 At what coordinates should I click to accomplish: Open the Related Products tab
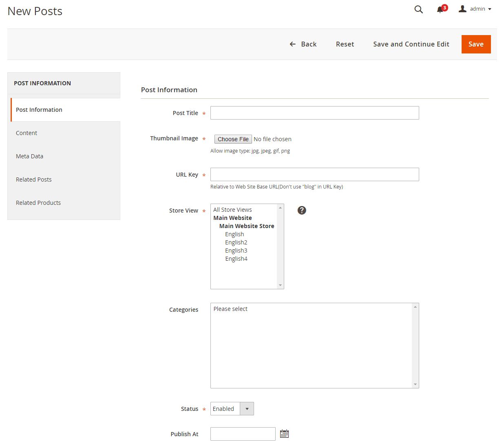pos(38,203)
